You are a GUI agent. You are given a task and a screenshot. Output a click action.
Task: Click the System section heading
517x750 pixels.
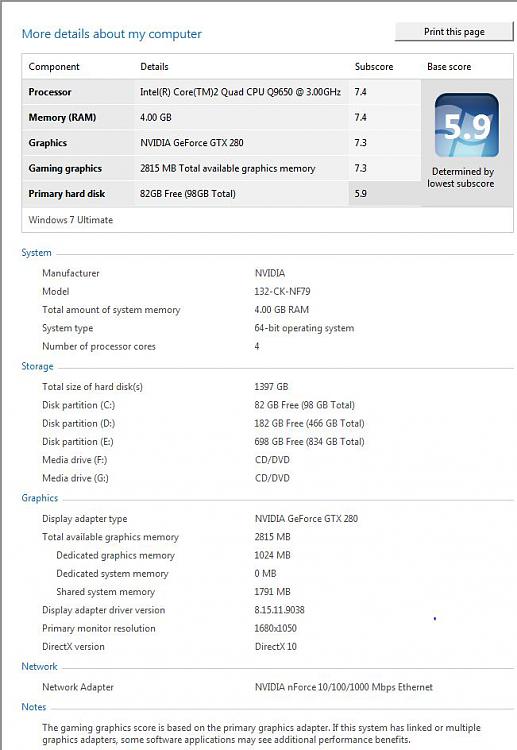tap(36, 253)
